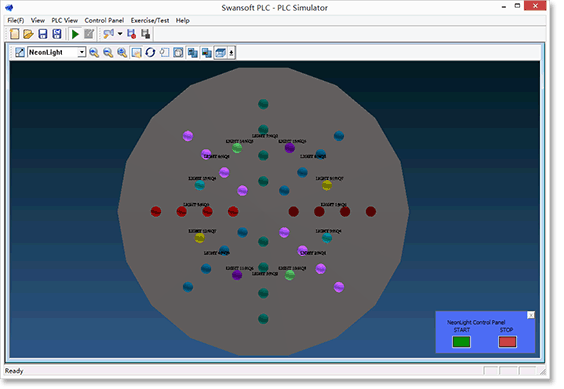Click the green Run simulation arrow

pos(75,34)
